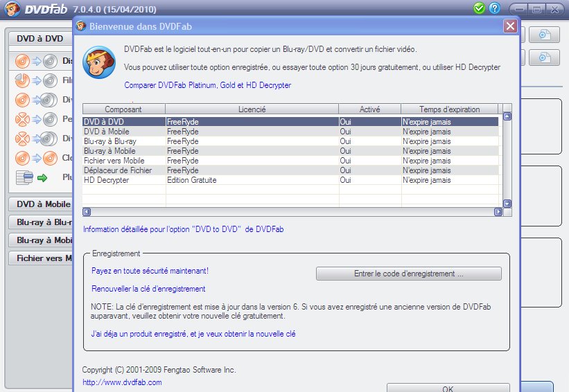569x392 pixels.
Task: Open the Fichier vers Mobile sidebar section
Action: (x=40, y=258)
